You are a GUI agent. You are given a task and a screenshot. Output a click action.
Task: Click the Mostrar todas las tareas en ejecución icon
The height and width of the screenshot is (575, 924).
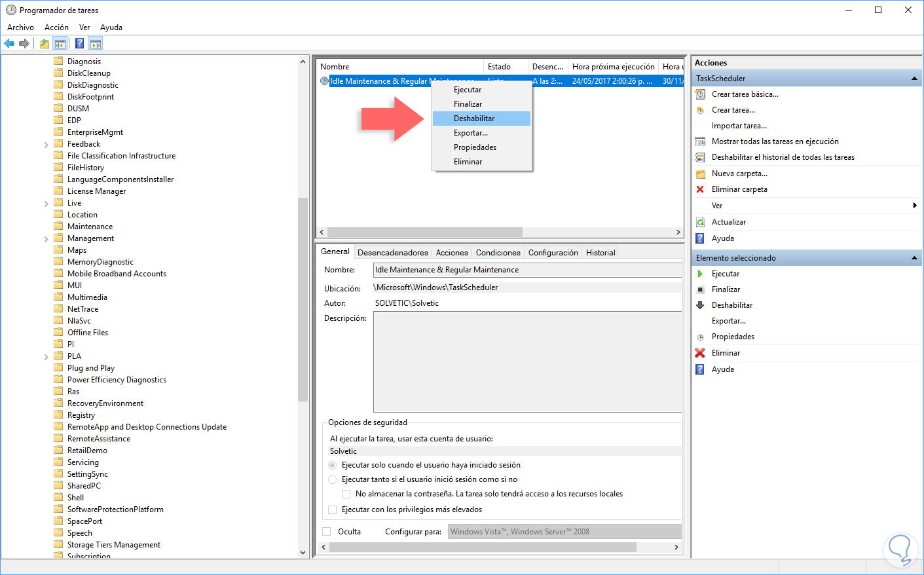[x=700, y=141]
